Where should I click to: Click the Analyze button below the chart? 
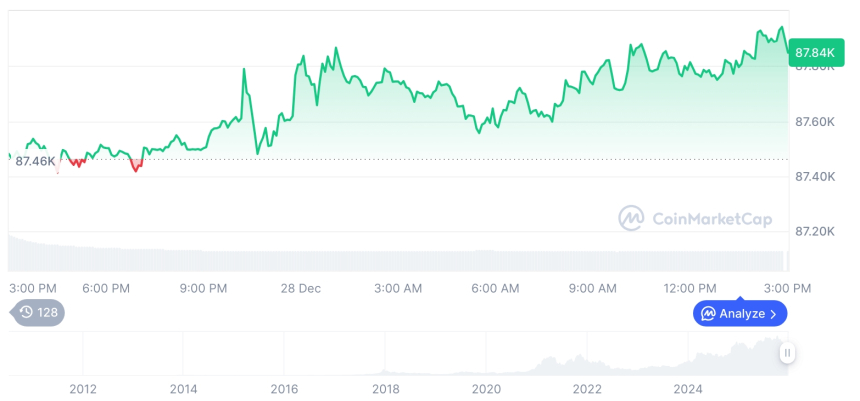[x=740, y=314]
